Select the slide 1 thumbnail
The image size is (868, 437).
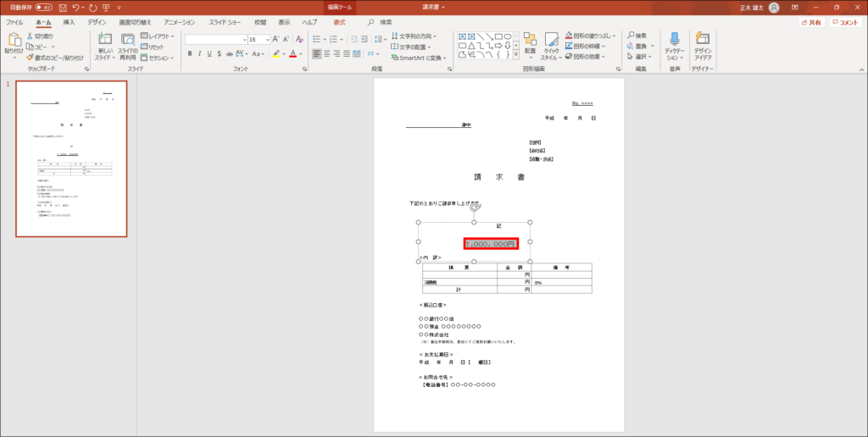(71, 158)
